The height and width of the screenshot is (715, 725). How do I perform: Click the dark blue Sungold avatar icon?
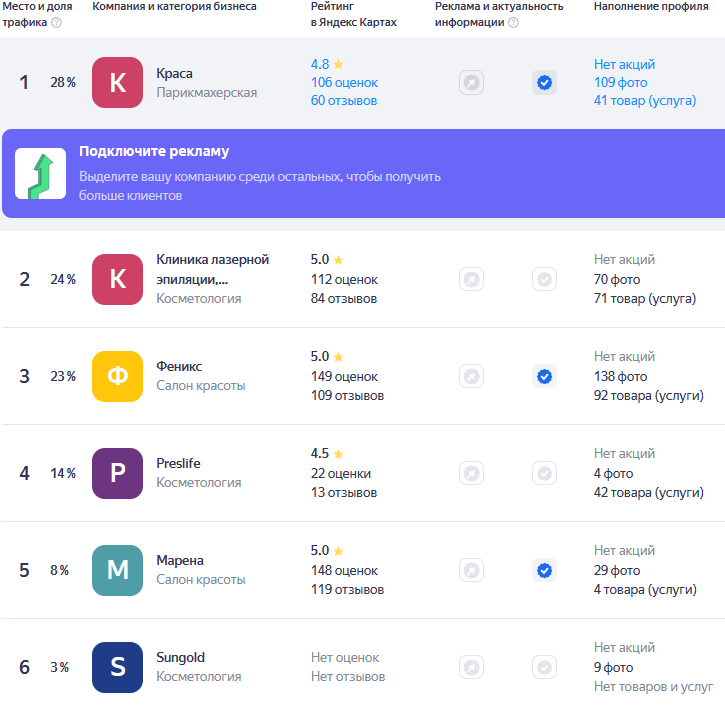pyautogui.click(x=117, y=667)
